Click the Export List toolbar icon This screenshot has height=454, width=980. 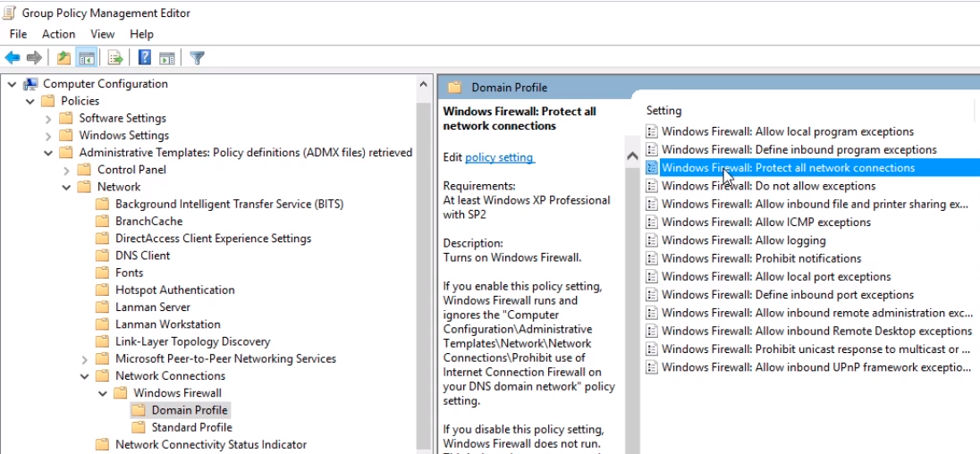pos(115,58)
